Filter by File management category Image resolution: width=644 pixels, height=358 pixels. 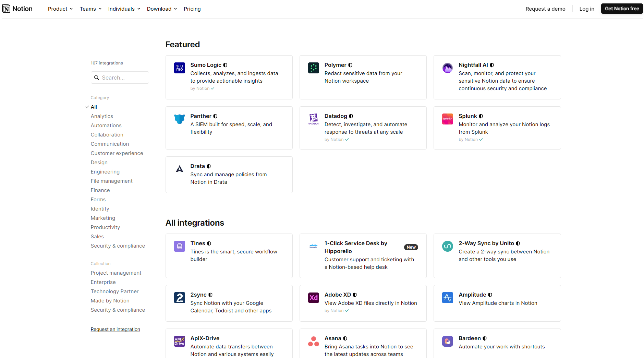pos(111,181)
